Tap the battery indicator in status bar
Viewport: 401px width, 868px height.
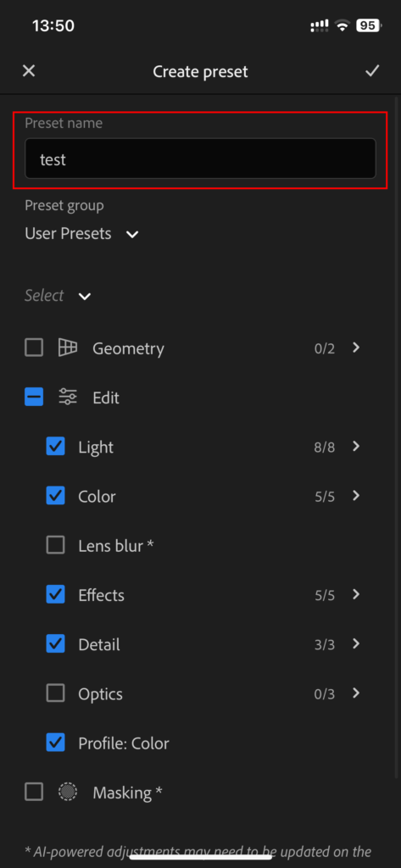click(368, 25)
